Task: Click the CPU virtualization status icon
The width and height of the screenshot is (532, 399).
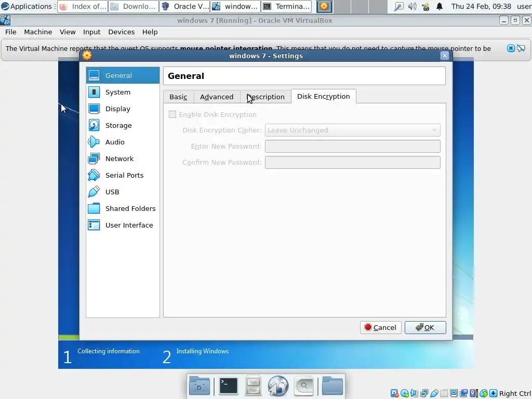Action: (474, 393)
